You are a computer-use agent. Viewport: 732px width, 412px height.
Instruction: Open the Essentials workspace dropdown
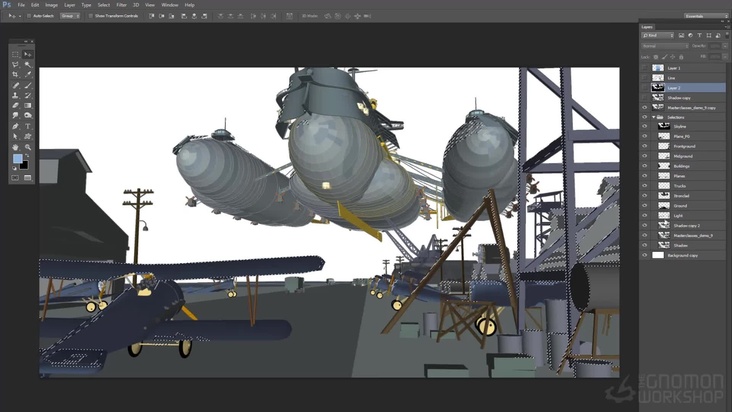pos(706,16)
